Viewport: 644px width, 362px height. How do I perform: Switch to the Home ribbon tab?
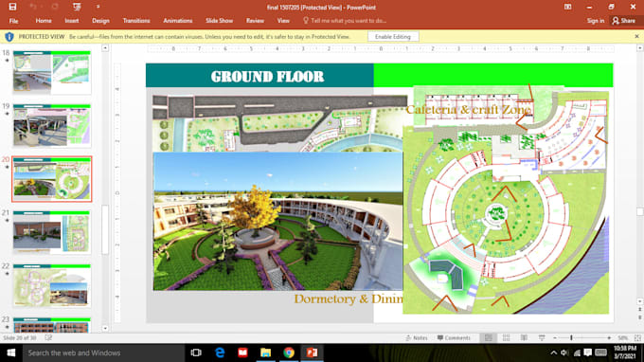coord(44,21)
